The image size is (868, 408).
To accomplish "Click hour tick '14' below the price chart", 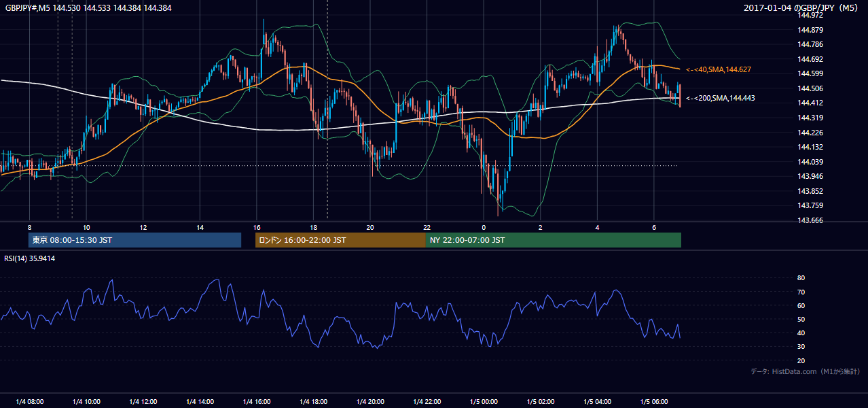I will point(200,227).
